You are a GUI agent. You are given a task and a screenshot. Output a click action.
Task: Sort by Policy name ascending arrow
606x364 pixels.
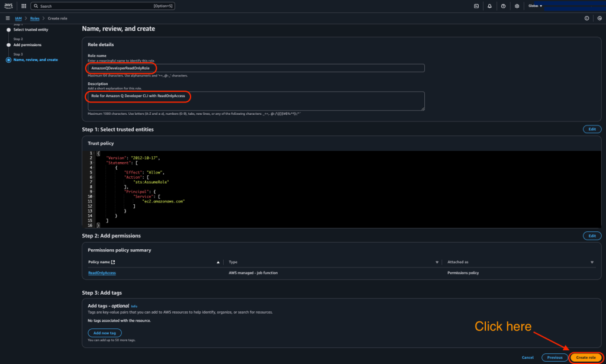[218, 262]
